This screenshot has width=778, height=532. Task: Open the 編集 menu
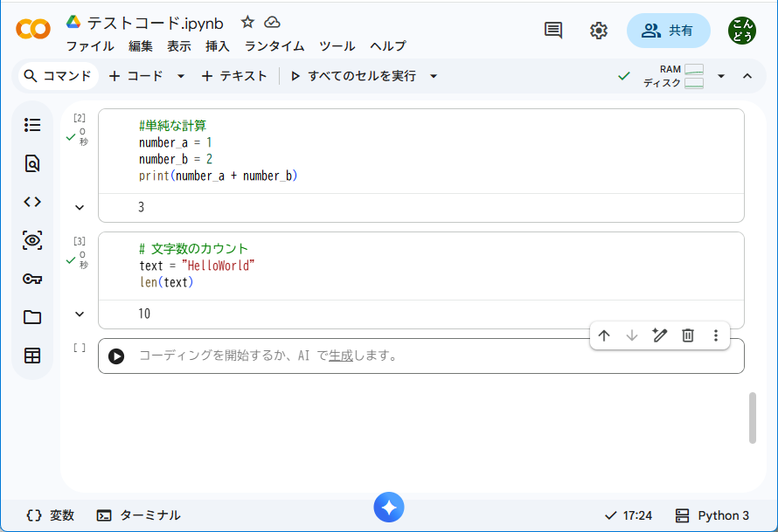pos(141,46)
